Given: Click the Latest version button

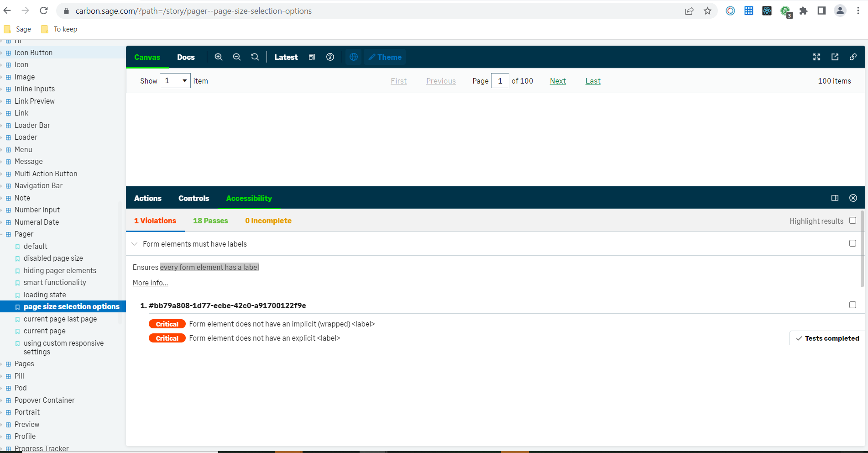Looking at the screenshot, I should coord(286,57).
